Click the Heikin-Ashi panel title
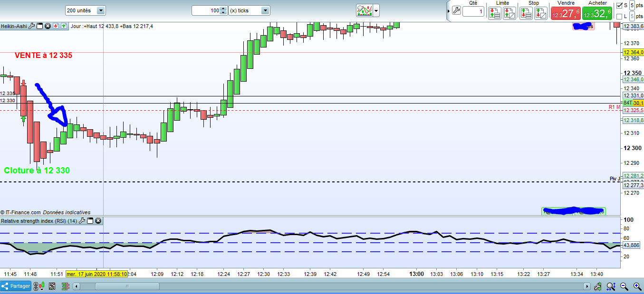Viewport: 644px width, 294px height. pyautogui.click(x=14, y=26)
